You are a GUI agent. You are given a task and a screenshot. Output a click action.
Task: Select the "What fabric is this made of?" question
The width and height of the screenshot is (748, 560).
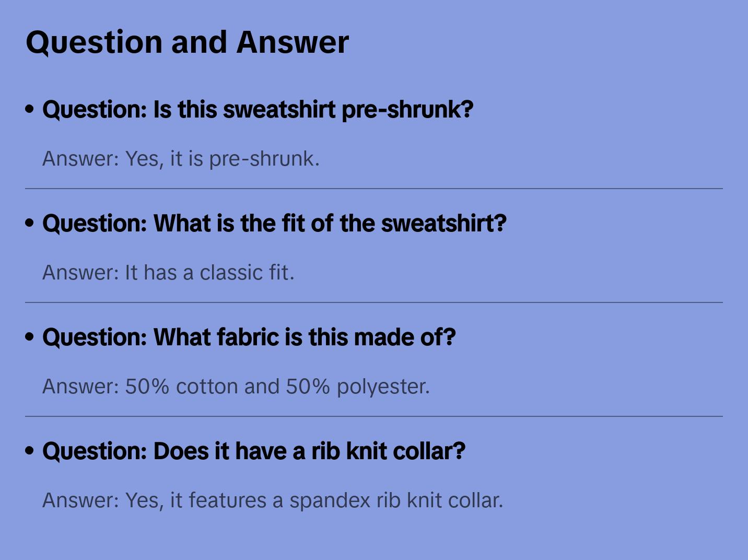(249, 337)
